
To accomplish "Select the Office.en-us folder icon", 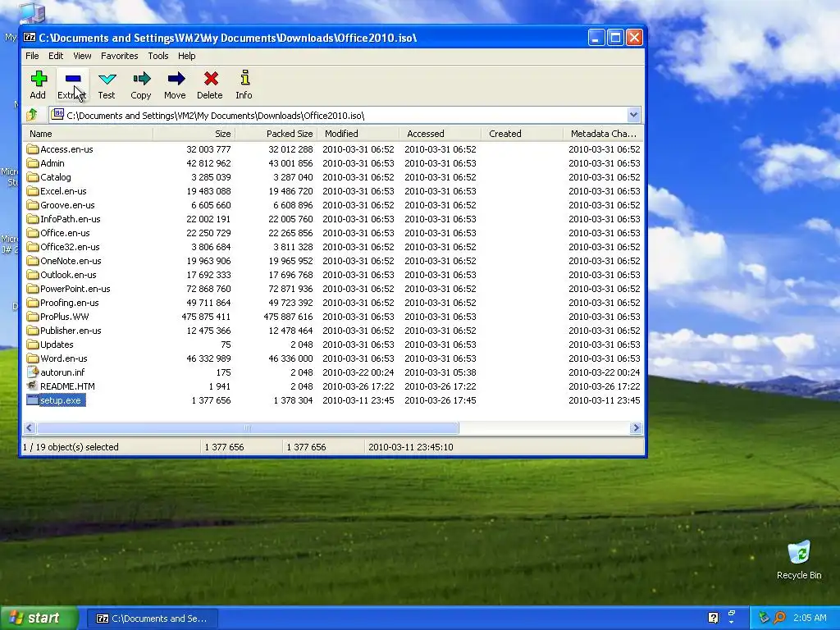I will coord(33,232).
